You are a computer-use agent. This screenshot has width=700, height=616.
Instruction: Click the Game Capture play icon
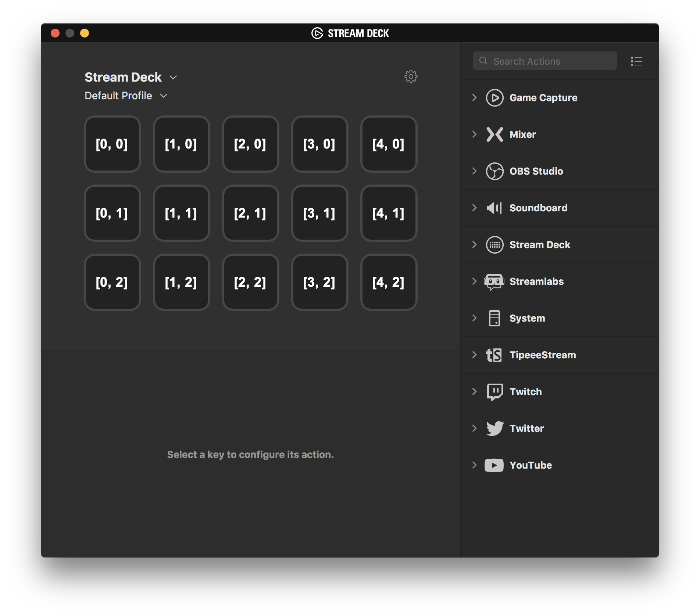point(494,98)
